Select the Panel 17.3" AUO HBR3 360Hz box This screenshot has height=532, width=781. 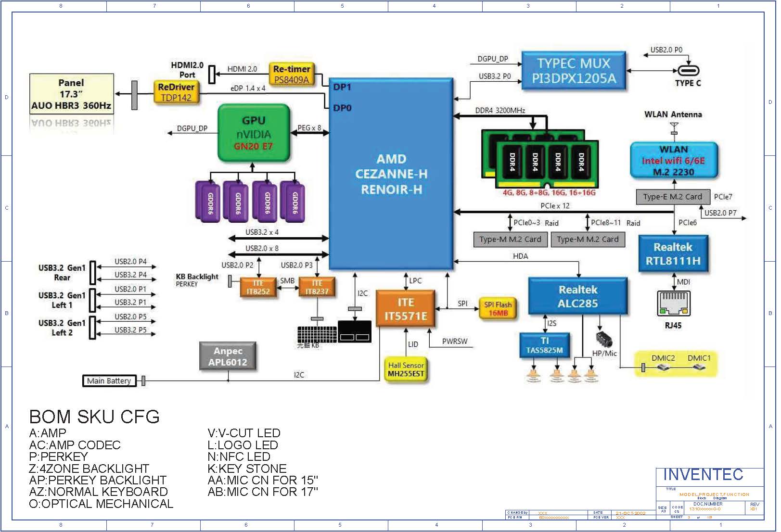[72, 94]
